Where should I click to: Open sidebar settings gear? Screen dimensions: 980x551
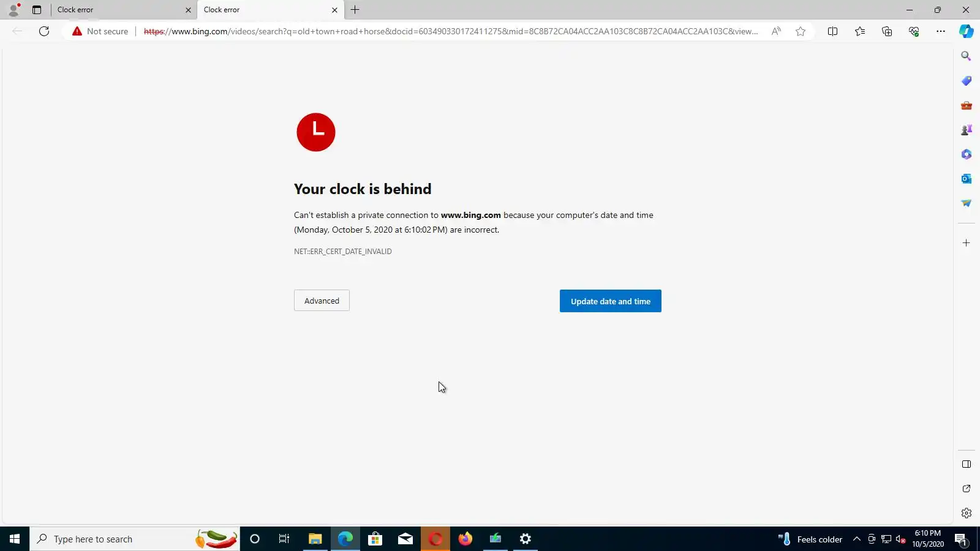click(967, 513)
